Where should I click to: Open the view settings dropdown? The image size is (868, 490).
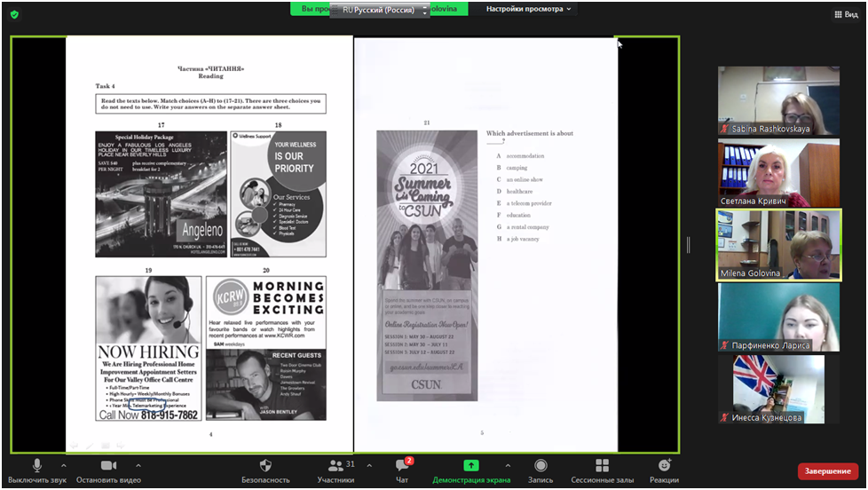coord(529,9)
